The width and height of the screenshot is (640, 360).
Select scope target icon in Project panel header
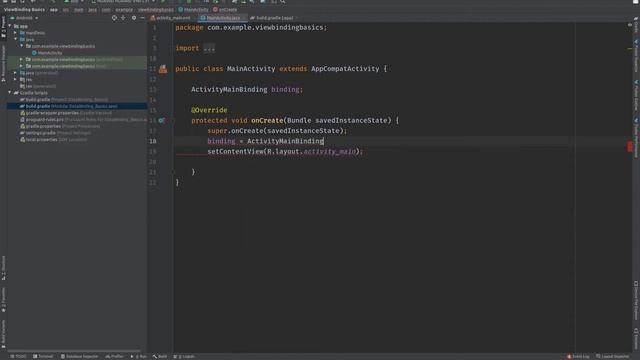pyautogui.click(x=114, y=18)
